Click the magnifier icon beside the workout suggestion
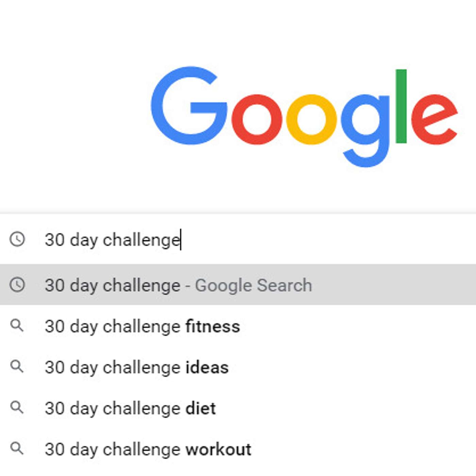This screenshot has height=476, width=476. click(x=17, y=448)
